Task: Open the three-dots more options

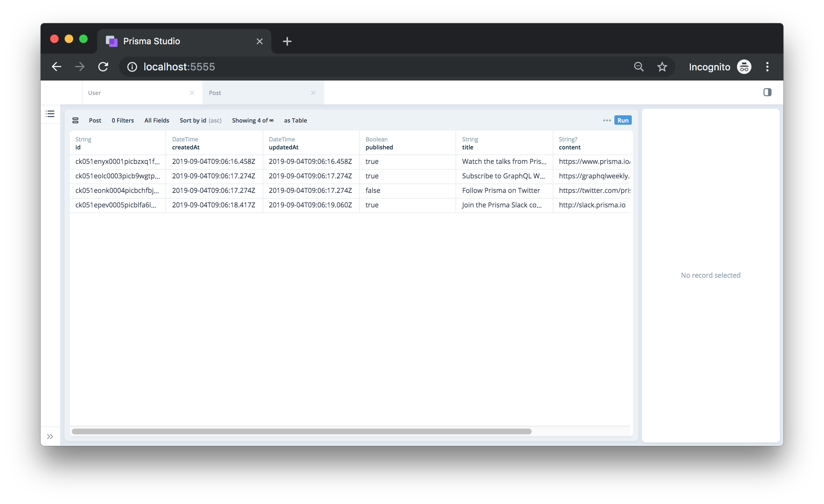Action: [607, 120]
